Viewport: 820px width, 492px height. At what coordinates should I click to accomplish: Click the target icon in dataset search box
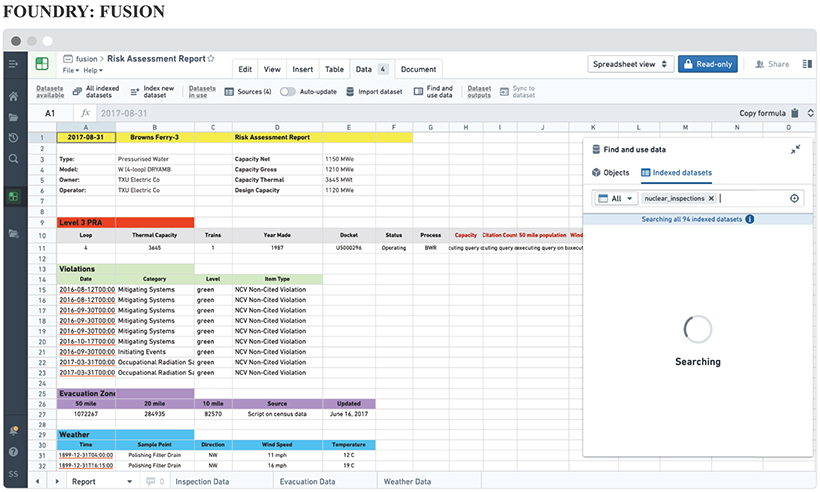pyautogui.click(x=795, y=198)
